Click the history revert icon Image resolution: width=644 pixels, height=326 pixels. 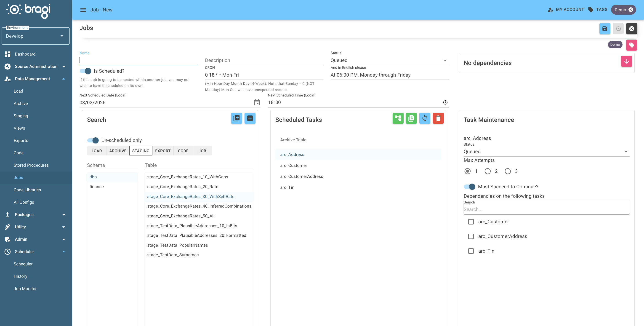click(x=618, y=29)
